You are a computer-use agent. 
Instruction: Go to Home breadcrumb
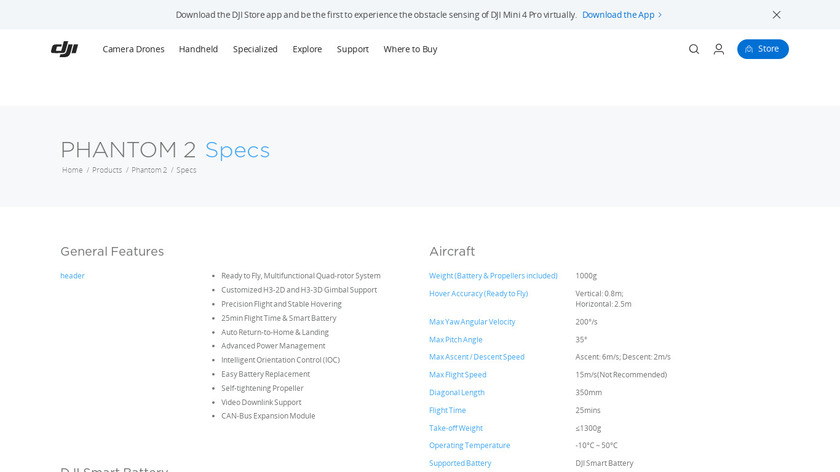point(72,170)
